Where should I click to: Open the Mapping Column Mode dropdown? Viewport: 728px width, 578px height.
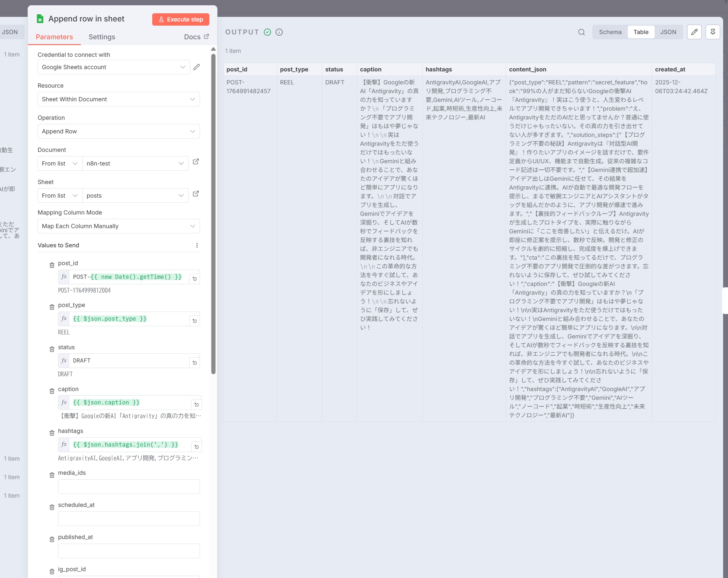[x=118, y=226]
